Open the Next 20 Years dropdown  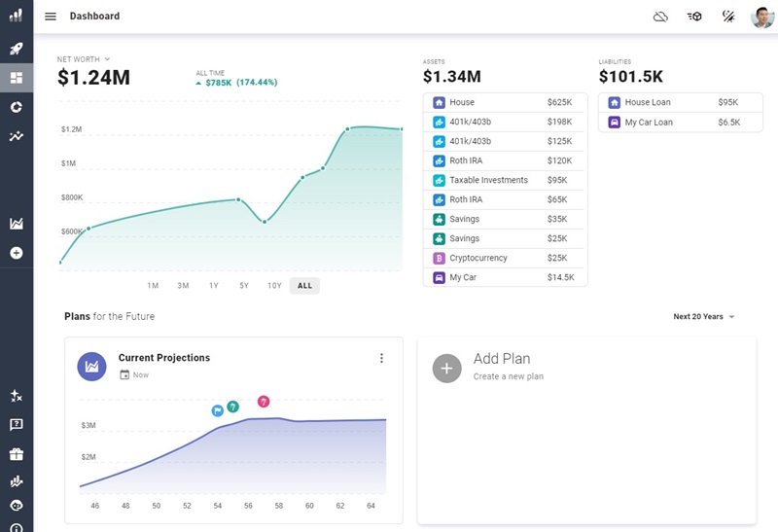(x=704, y=317)
